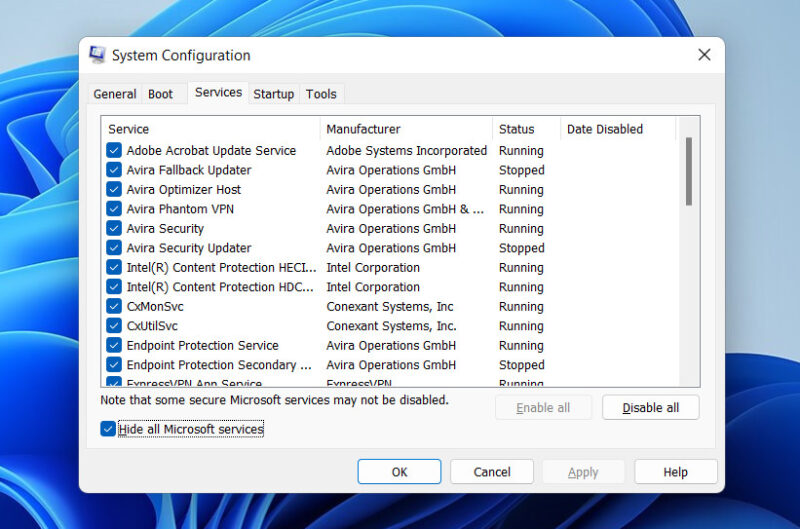Click the Apply button
Viewport: 800px width, 529px height.
[x=583, y=472]
